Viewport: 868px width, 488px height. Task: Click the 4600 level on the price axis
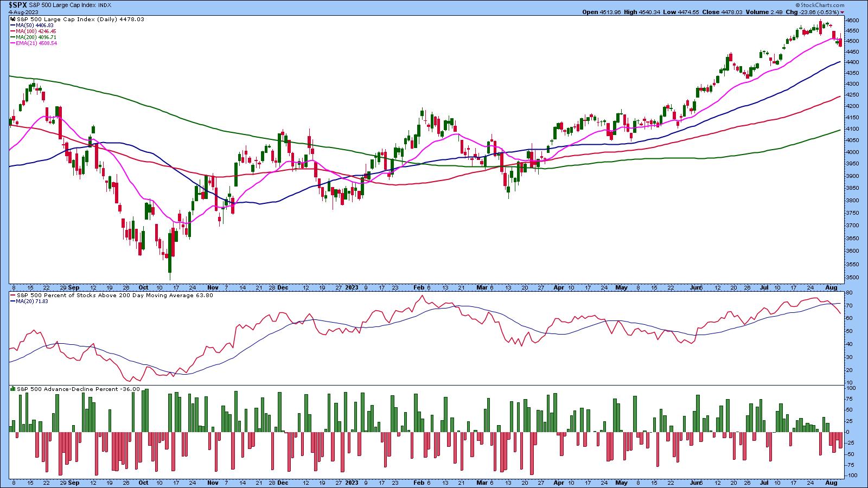coord(852,21)
